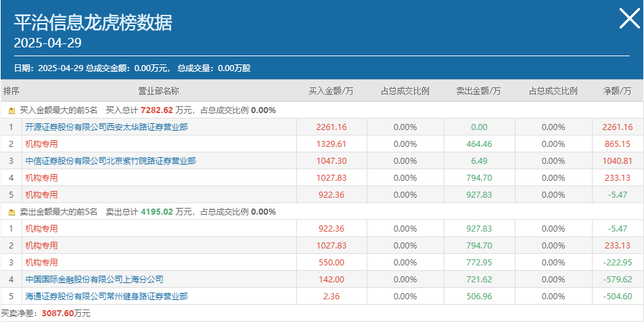Click the 买入金额/万 column header
This screenshot has width=644, height=323.
coord(331,91)
